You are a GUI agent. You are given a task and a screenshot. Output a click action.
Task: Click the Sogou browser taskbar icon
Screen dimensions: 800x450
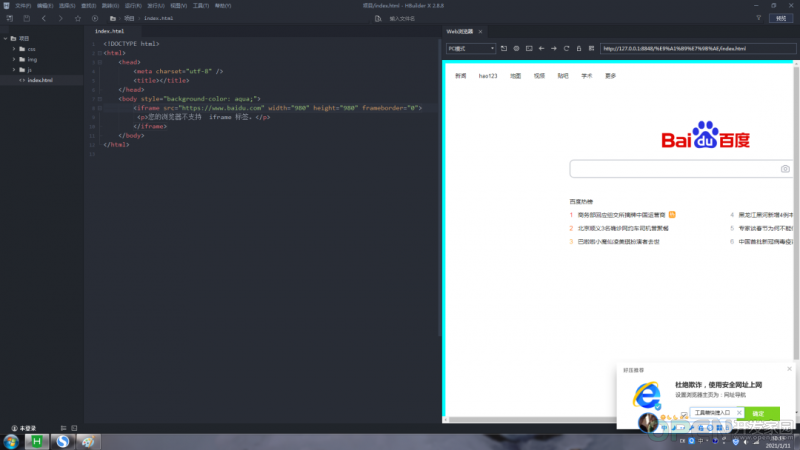pos(63,442)
